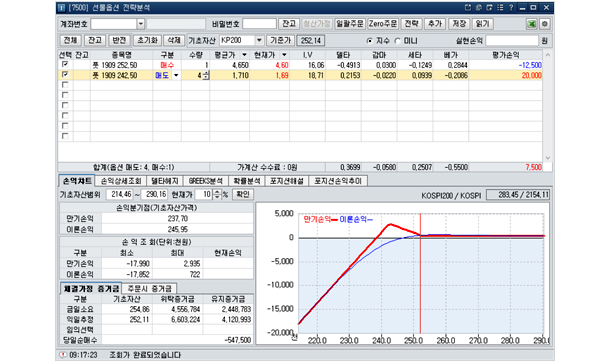Click the 전체 button
The image size is (610, 361).
(70, 40)
